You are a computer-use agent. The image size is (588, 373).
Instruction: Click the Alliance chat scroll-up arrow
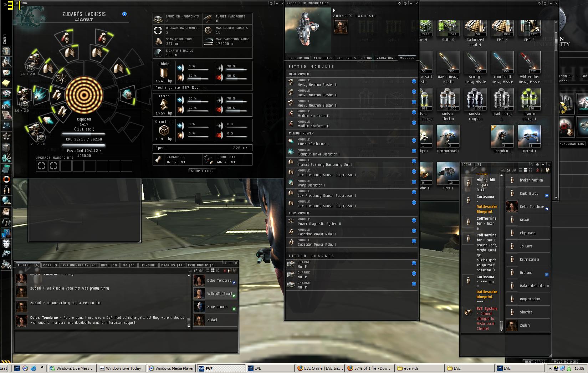(189, 275)
